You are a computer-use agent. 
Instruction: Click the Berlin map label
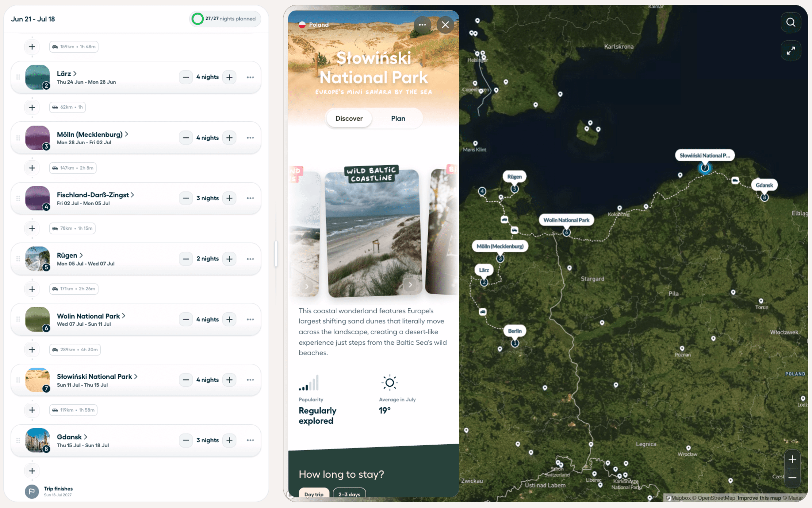tap(515, 331)
